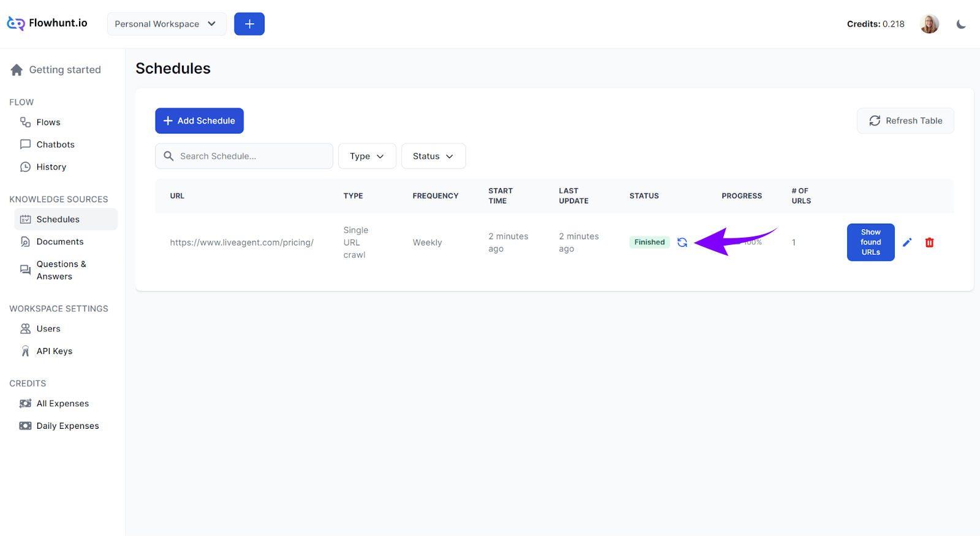Open API Keys settings
This screenshot has height=536, width=980.
pos(54,351)
